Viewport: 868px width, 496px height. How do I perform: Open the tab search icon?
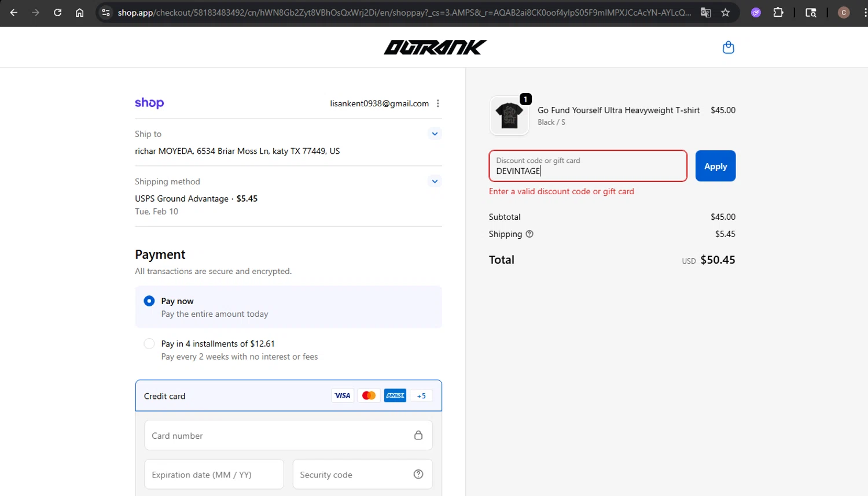coord(811,12)
